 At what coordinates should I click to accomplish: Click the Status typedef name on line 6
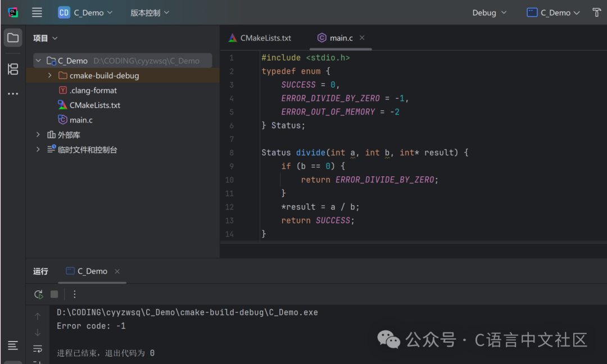pos(286,125)
